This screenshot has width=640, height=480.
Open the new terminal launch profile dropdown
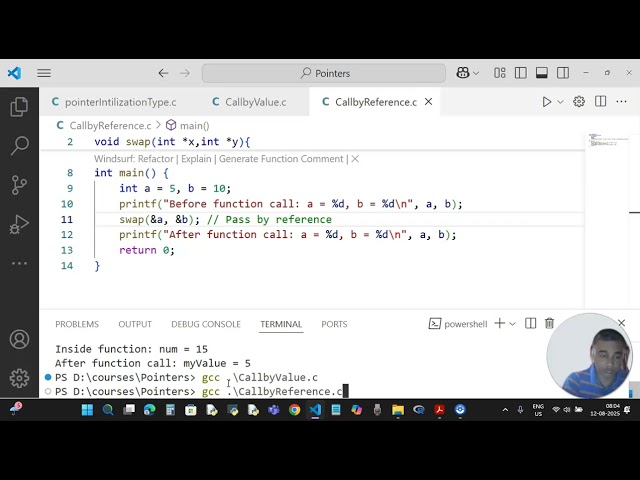(x=513, y=324)
